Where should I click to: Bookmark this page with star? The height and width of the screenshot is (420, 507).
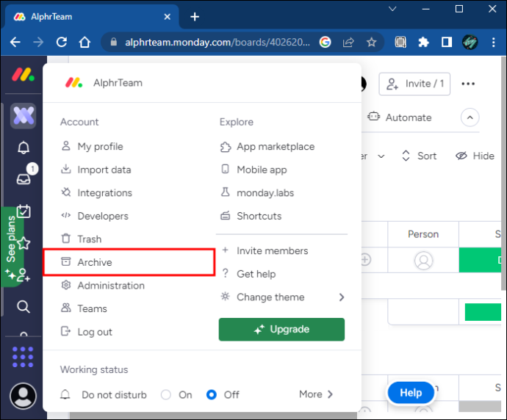[x=372, y=42]
